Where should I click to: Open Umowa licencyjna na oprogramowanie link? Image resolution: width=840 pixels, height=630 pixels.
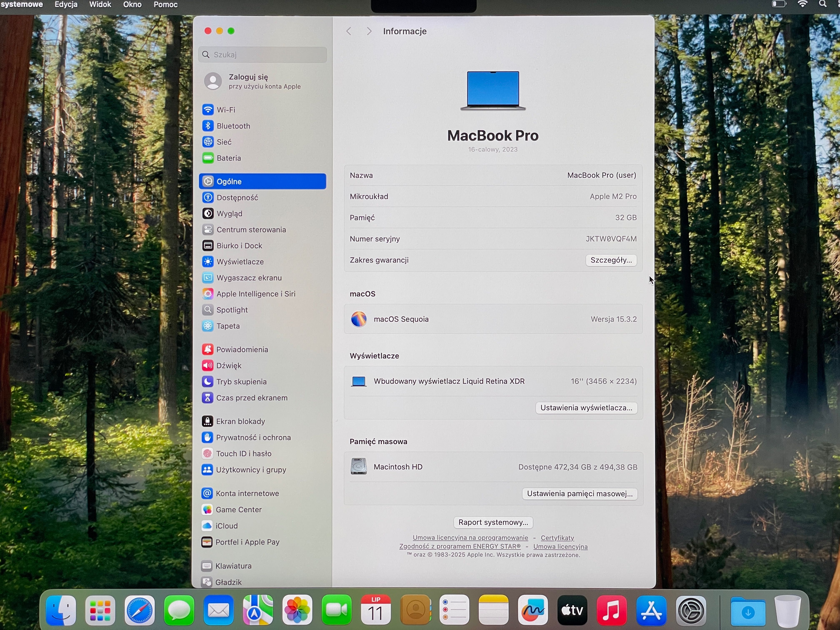(470, 538)
